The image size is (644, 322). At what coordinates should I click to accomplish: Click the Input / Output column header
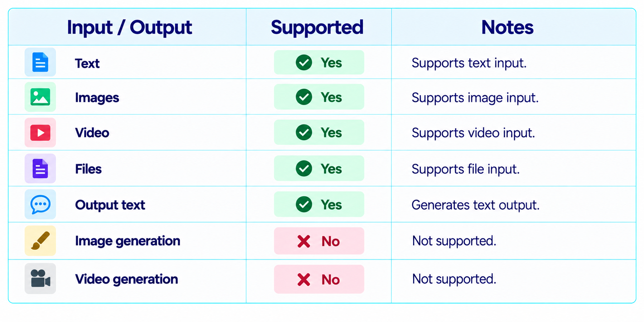(x=130, y=27)
